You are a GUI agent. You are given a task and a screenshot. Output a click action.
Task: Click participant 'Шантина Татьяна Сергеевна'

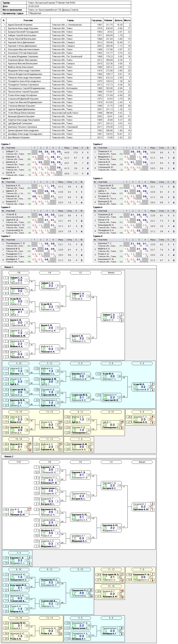[22, 127]
